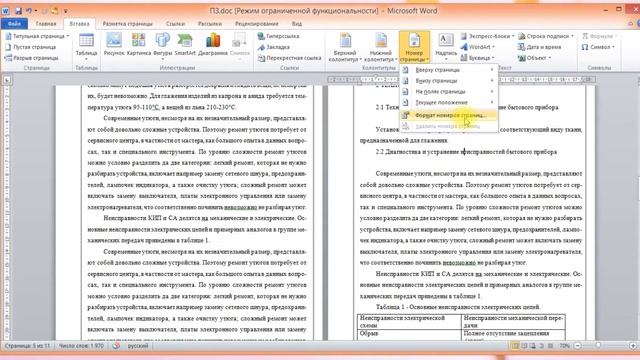Viewport: 640px width, 360px height.
Task: Click the zoom out minus button
Action: [x=578, y=346]
